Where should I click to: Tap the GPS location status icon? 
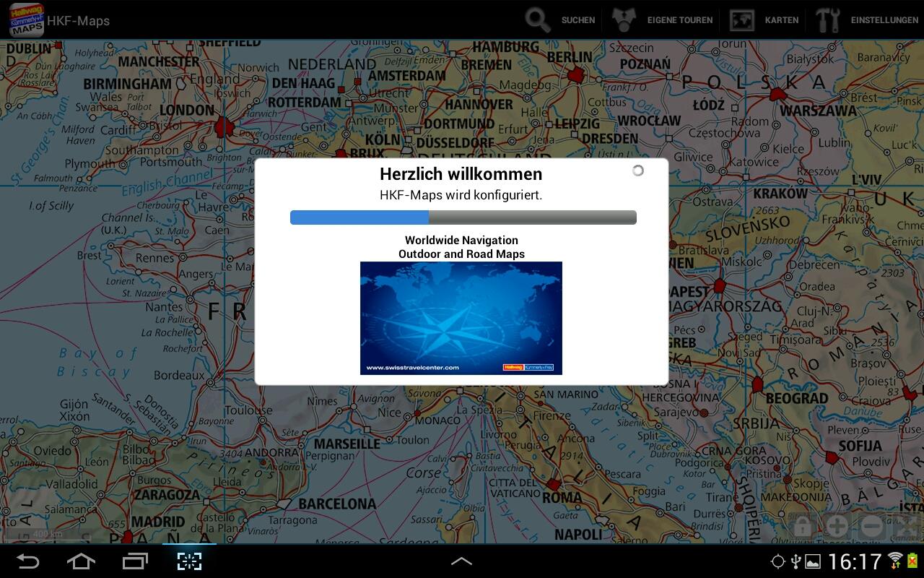point(777,561)
